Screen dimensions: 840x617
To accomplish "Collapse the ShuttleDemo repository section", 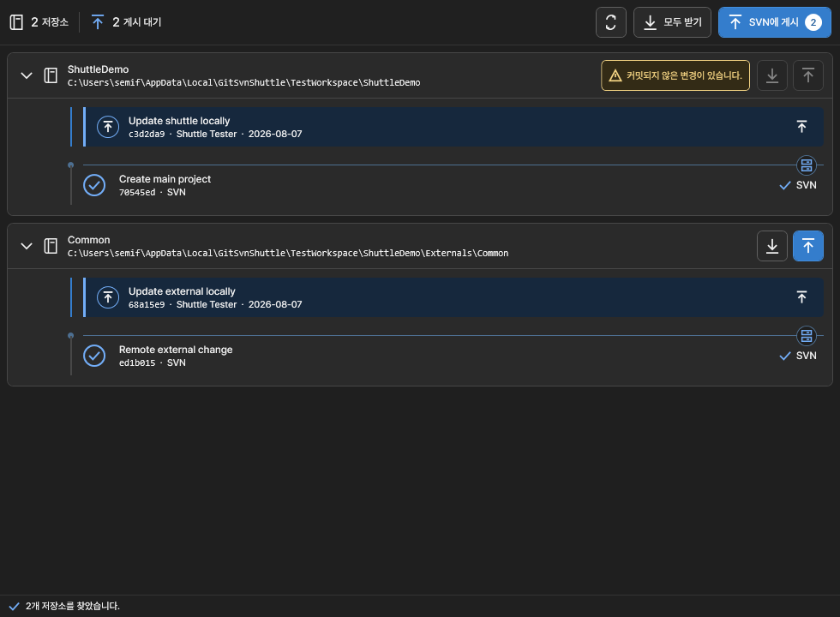I will (27, 75).
